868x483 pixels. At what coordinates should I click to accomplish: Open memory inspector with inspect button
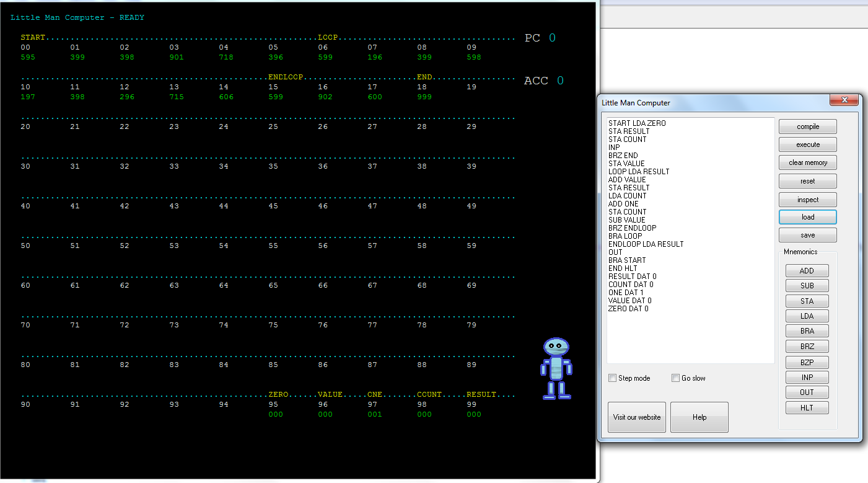(808, 200)
